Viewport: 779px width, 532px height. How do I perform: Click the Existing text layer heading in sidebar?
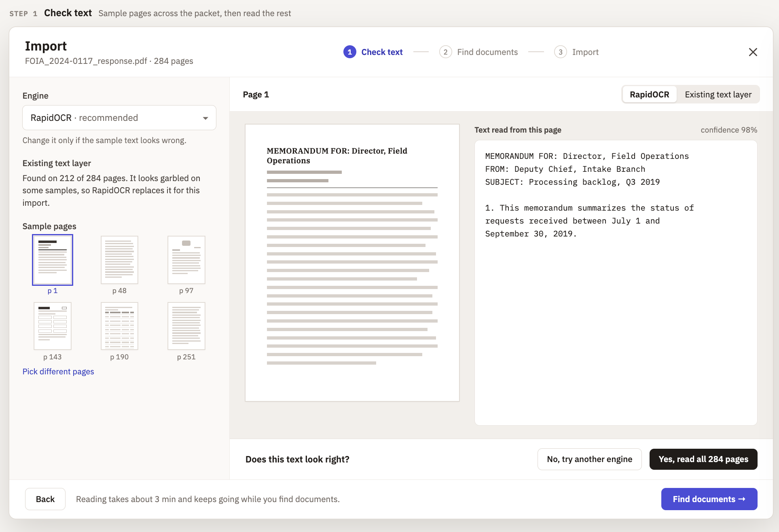(57, 163)
